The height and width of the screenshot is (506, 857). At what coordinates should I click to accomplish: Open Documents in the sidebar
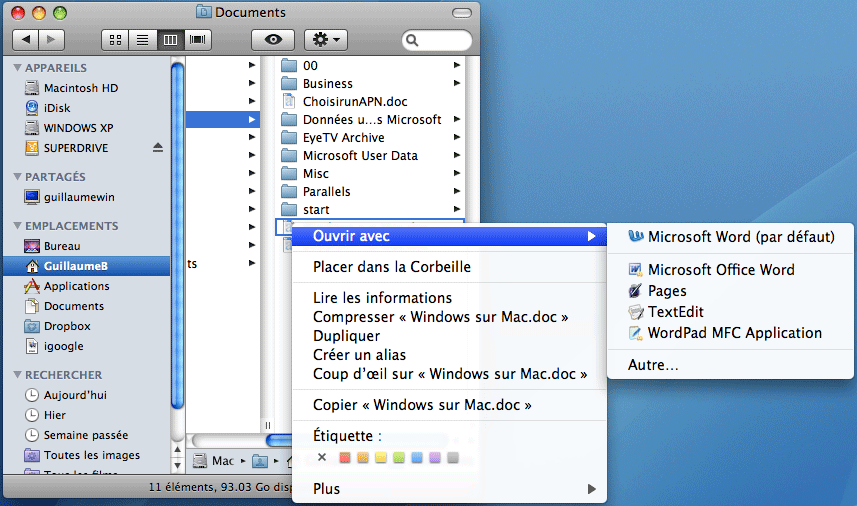pyautogui.click(x=74, y=307)
